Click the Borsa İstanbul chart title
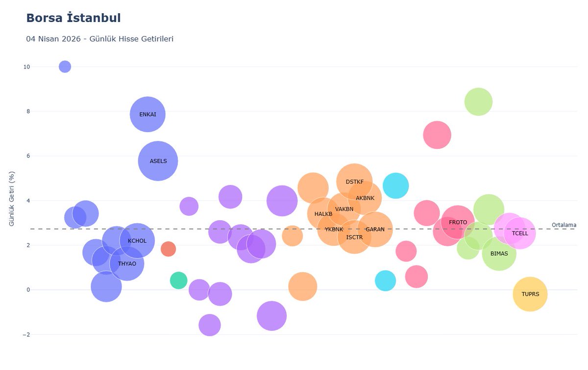588x370 pixels. [x=73, y=18]
